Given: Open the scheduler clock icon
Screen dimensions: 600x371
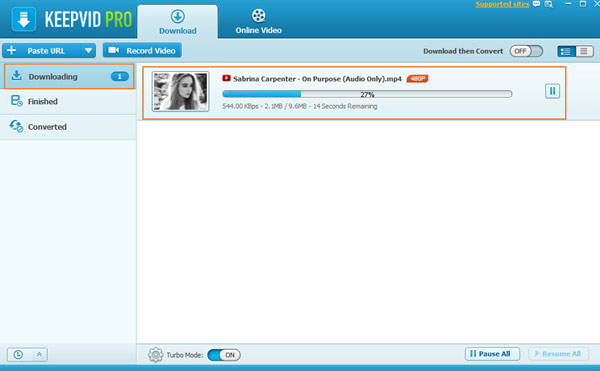Looking at the screenshot, I should pos(18,355).
